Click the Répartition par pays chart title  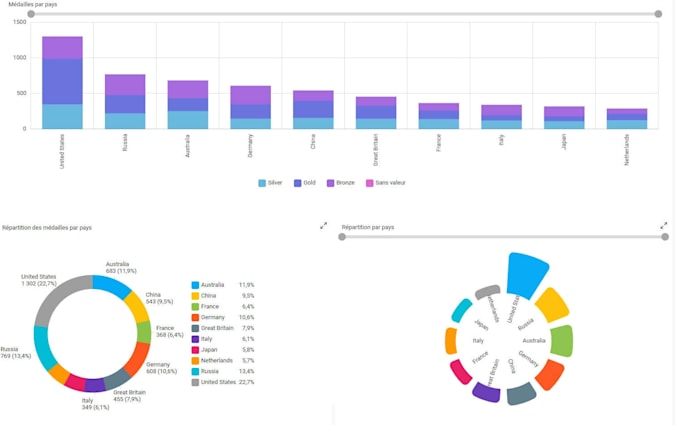pyautogui.click(x=368, y=227)
